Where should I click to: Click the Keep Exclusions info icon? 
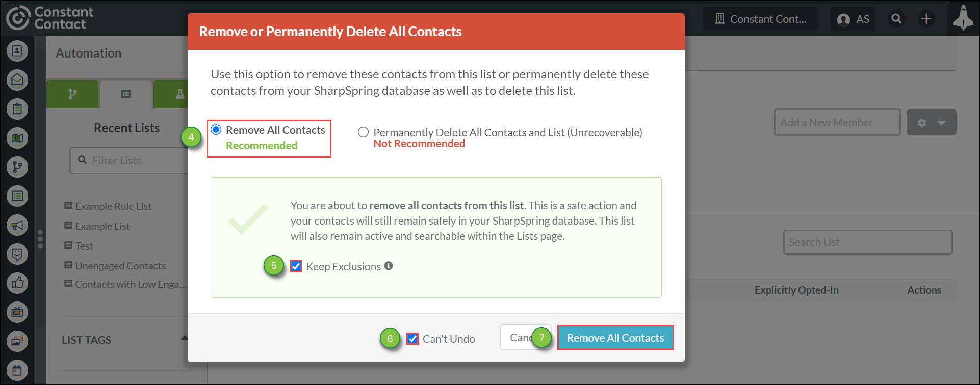[x=389, y=266]
